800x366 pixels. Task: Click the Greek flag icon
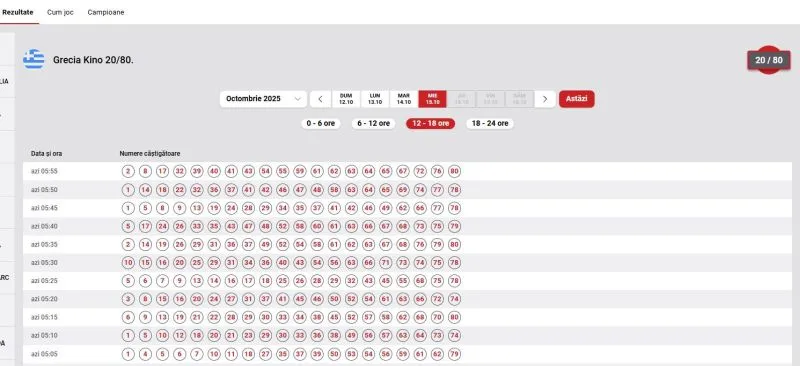pyautogui.click(x=34, y=59)
